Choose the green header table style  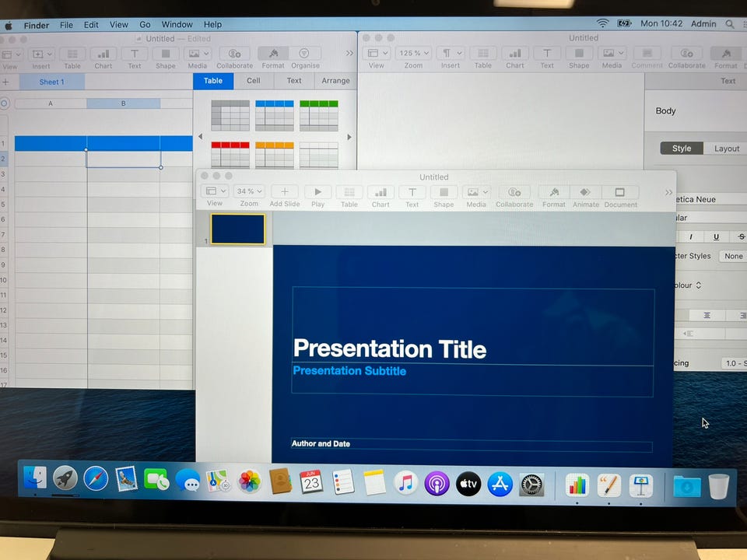319,116
